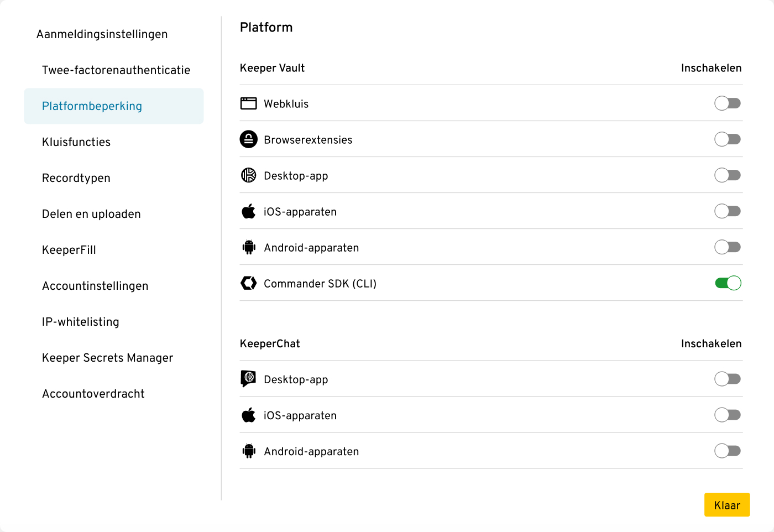774x532 pixels.
Task: Click the yellow Klaar button
Action: point(727,505)
